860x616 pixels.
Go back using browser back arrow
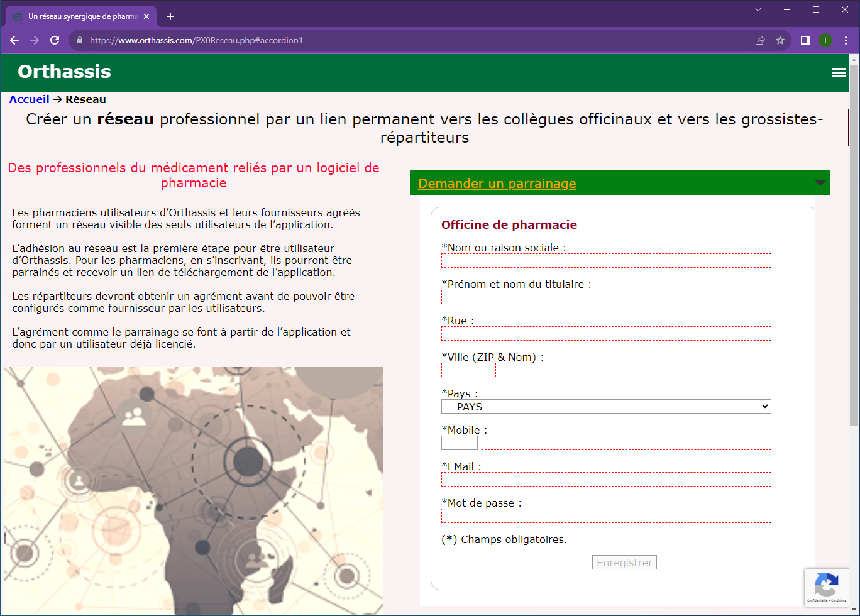(14, 40)
